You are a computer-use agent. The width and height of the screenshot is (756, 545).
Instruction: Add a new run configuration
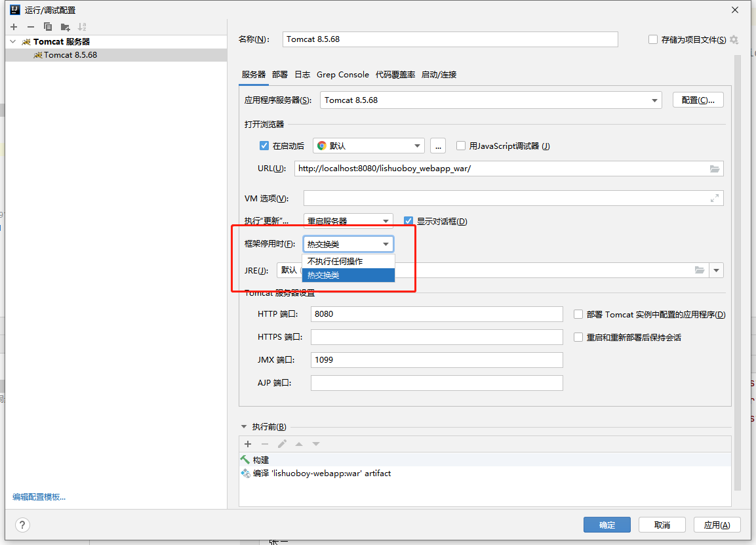14,27
